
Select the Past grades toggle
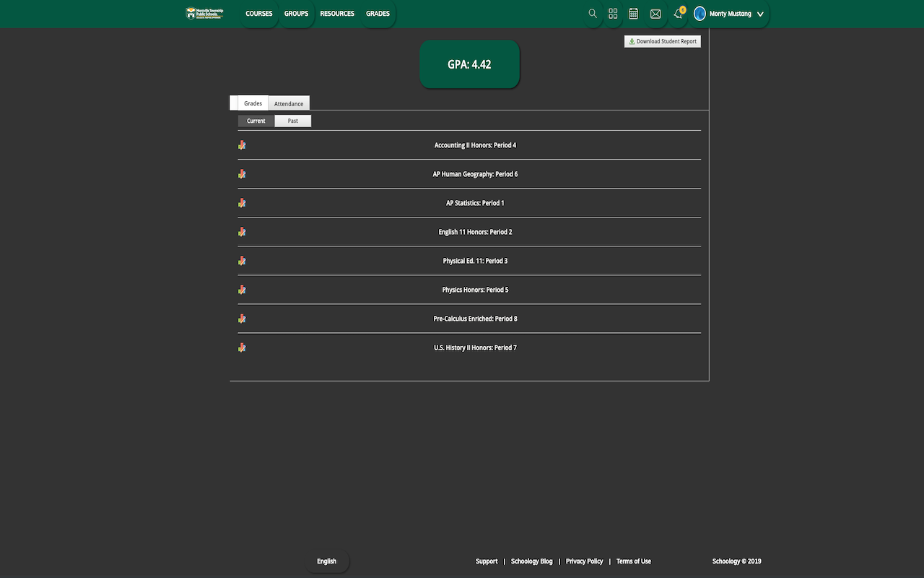[292, 121]
